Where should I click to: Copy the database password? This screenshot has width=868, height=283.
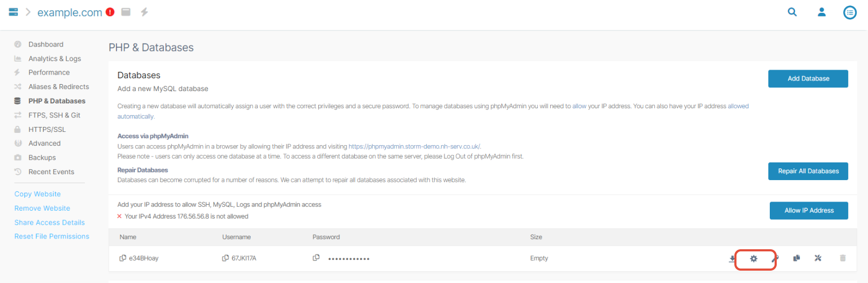pyautogui.click(x=316, y=258)
